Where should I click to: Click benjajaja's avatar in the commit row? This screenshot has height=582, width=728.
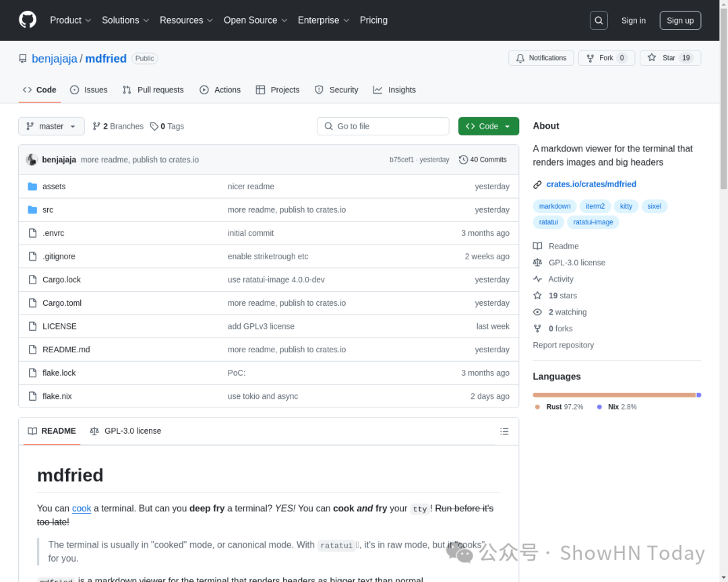pyautogui.click(x=32, y=160)
